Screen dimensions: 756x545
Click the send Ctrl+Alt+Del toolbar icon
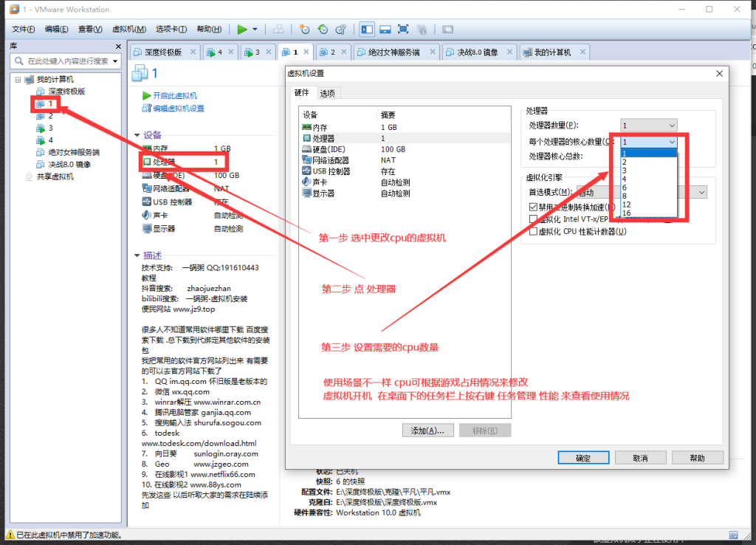coord(278,30)
